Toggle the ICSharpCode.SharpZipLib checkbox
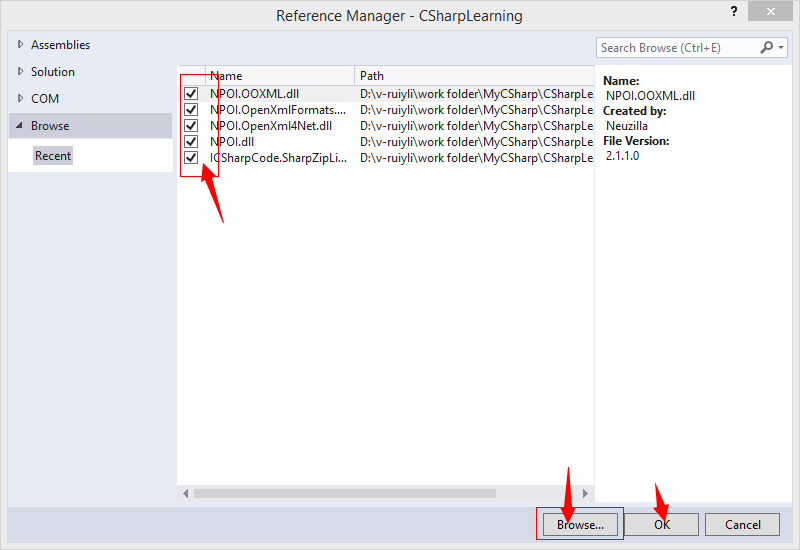The height and width of the screenshot is (550, 800). click(191, 158)
